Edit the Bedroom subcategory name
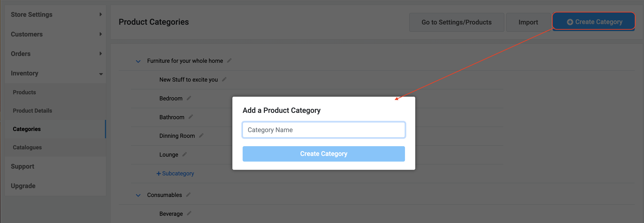The height and width of the screenshot is (223, 644). (x=189, y=98)
